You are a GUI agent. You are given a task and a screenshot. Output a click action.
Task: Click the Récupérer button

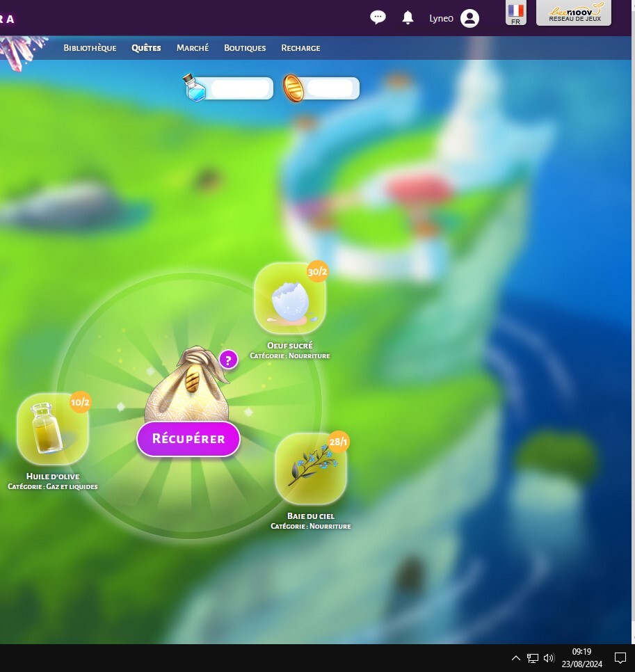(x=188, y=439)
